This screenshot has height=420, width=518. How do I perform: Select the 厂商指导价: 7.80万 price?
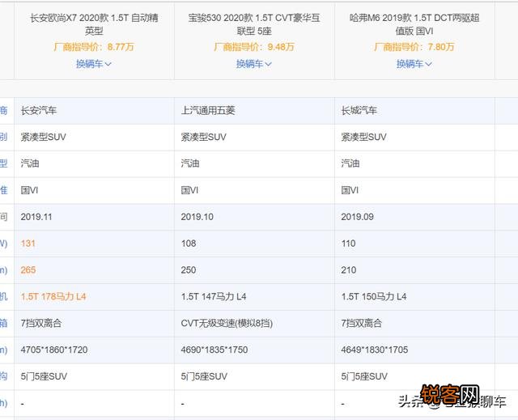pyautogui.click(x=414, y=47)
